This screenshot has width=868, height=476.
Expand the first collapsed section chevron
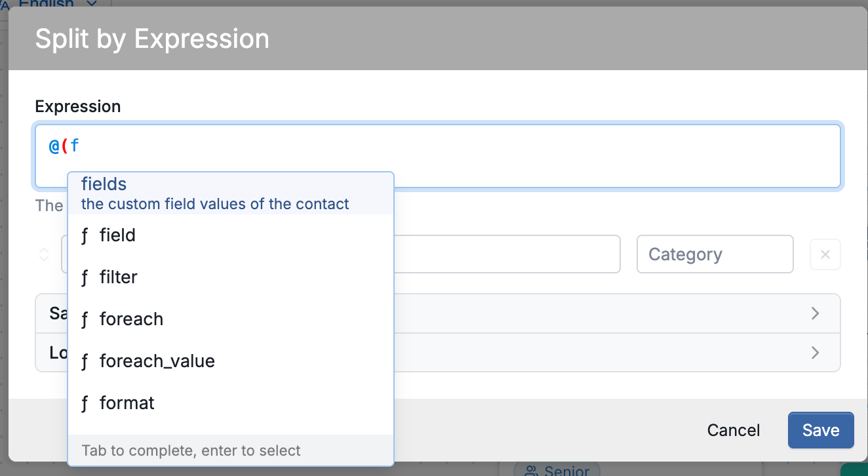pyautogui.click(x=815, y=313)
